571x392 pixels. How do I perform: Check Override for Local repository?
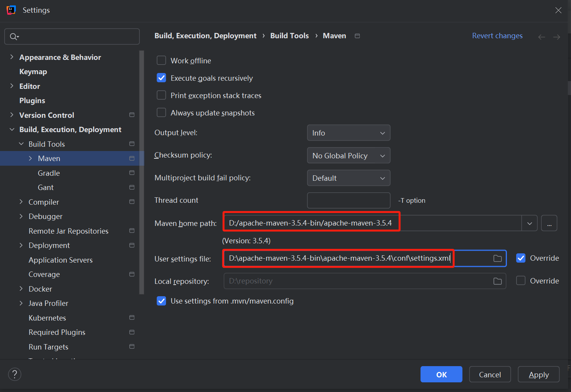(521, 281)
